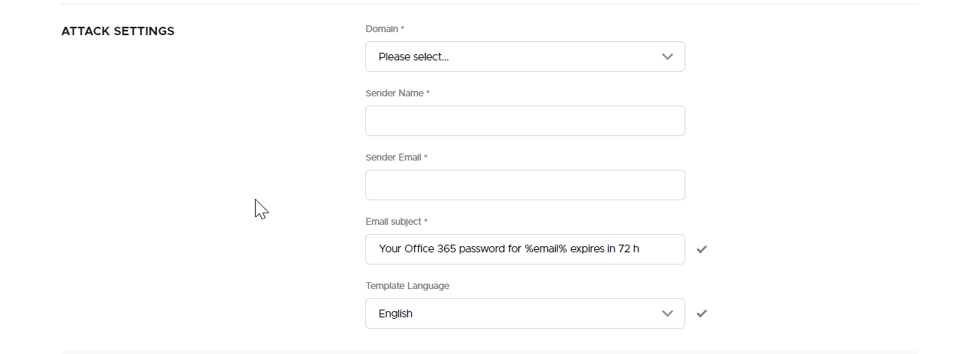Focus the Sender Name input field

click(x=524, y=121)
